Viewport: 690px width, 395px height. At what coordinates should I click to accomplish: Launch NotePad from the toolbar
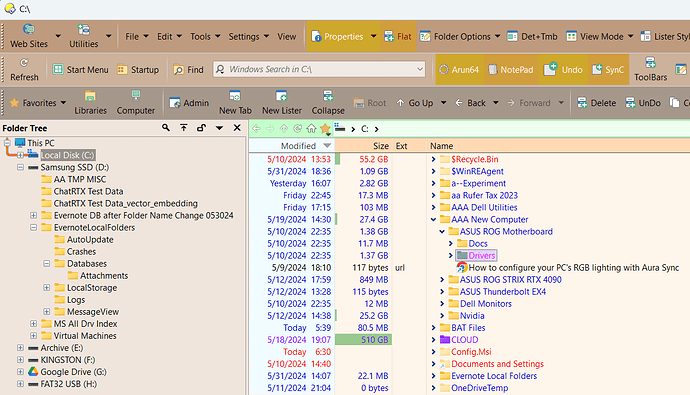tap(510, 69)
